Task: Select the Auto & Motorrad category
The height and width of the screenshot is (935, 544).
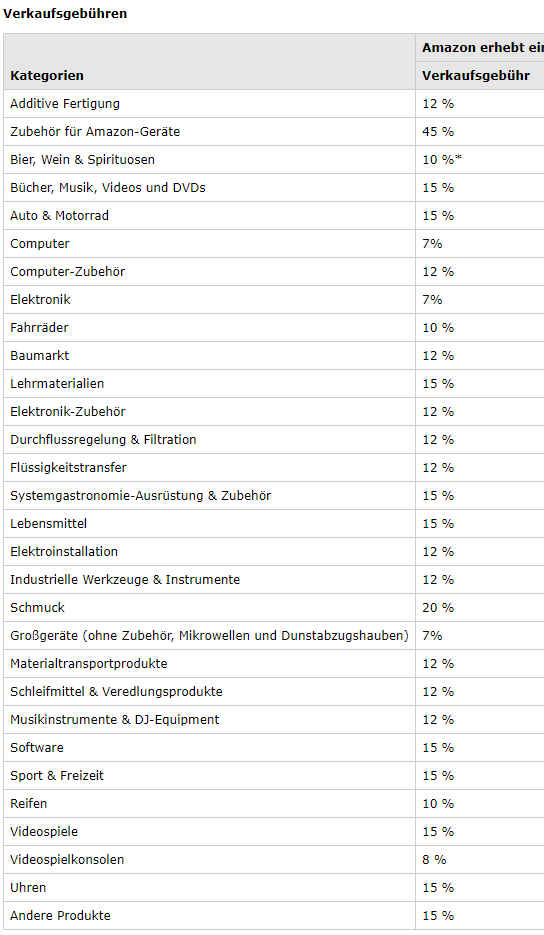Action: 59,216
